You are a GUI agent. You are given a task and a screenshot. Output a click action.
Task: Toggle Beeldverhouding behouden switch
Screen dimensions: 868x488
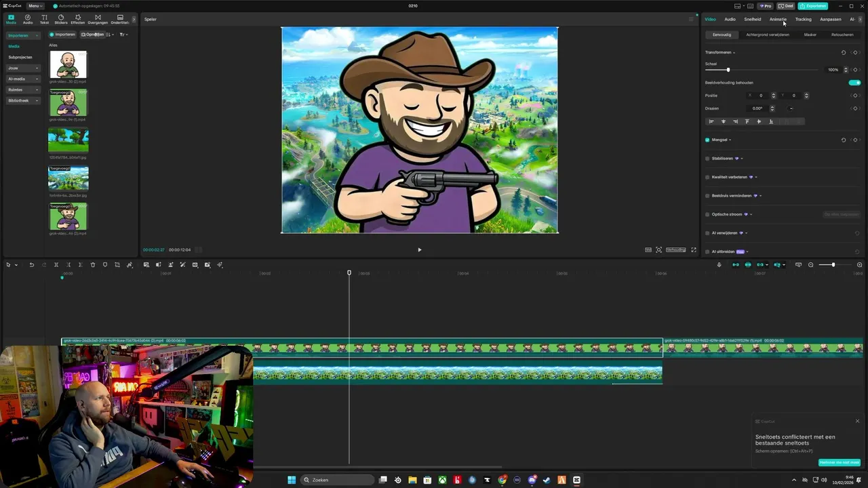(x=854, y=83)
